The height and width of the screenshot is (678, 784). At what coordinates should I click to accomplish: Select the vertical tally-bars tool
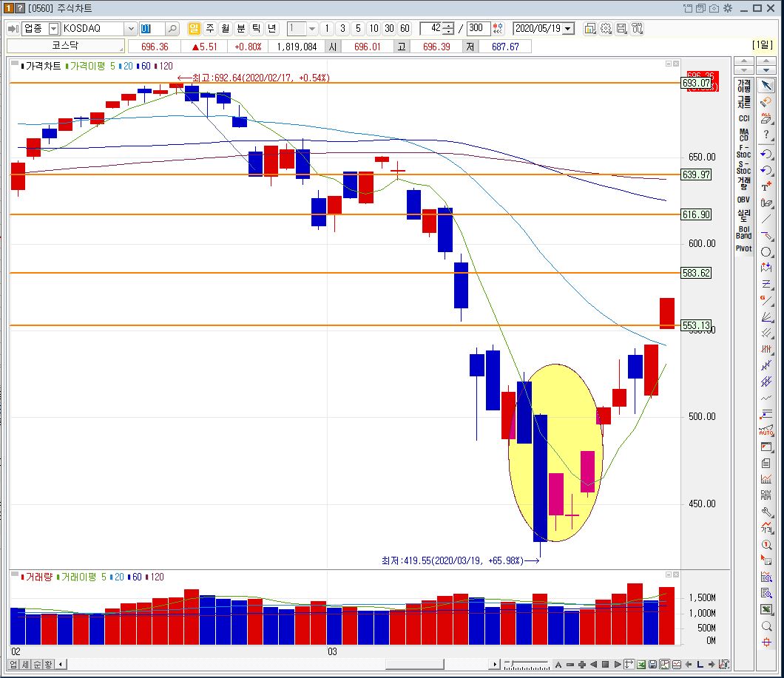pos(766,349)
